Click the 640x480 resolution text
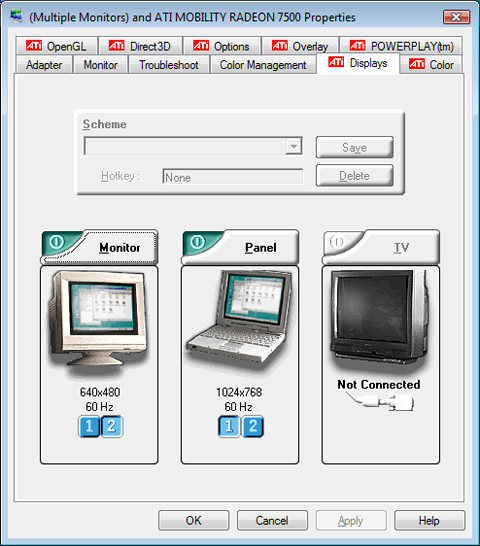This screenshot has width=480, height=546. click(100, 392)
